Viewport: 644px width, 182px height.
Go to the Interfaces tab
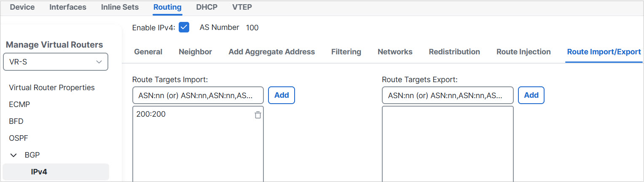tap(68, 7)
